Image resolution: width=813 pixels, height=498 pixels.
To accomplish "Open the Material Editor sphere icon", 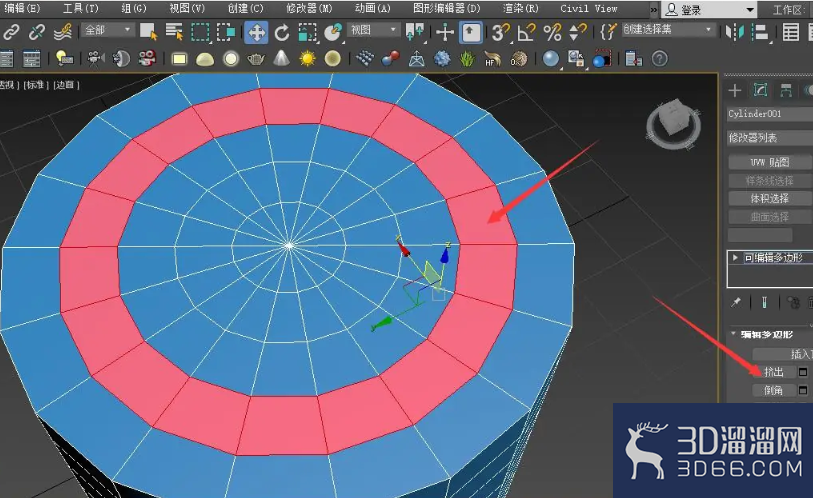I will [551, 59].
